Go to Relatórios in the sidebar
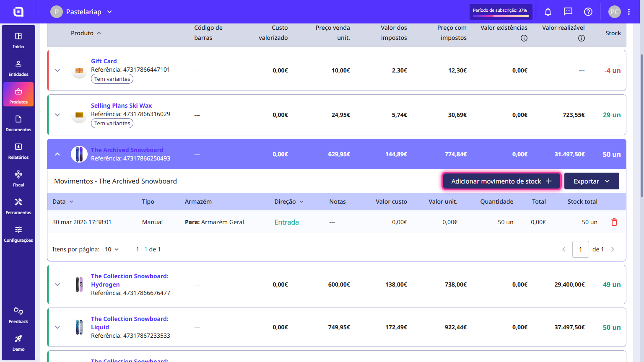Screen dimensions: 644x362 click(18, 151)
